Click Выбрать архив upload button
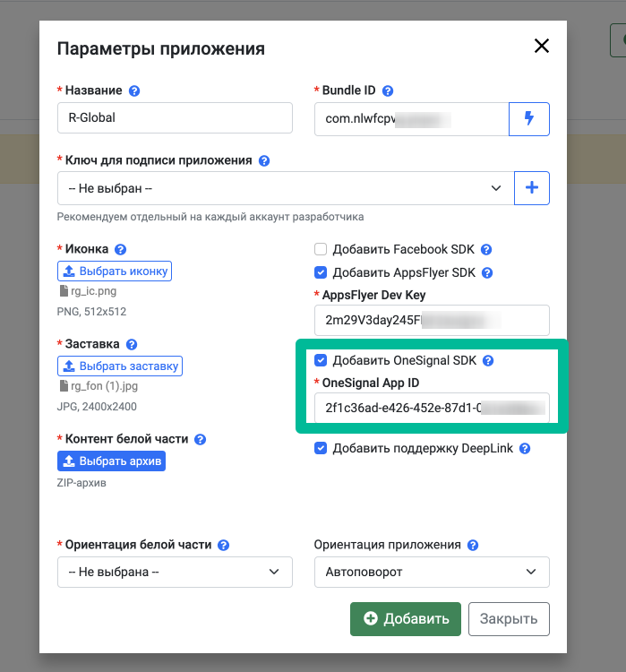This screenshot has height=672, width=626. (111, 461)
